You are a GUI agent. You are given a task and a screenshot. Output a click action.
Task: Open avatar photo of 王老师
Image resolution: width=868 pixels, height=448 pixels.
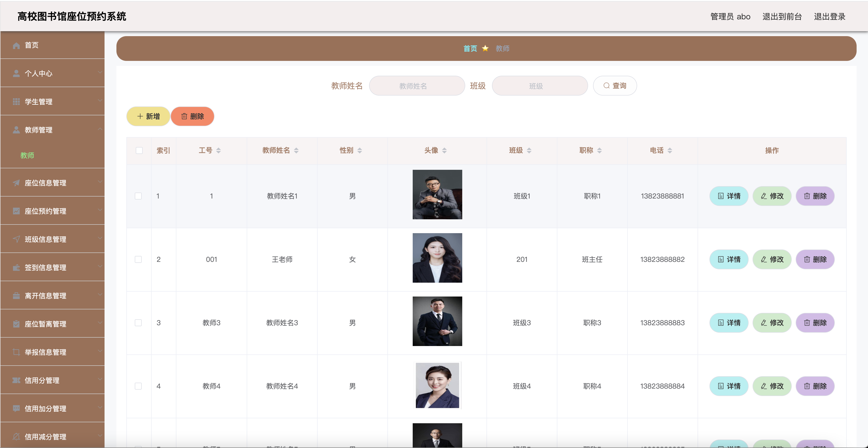(x=437, y=258)
